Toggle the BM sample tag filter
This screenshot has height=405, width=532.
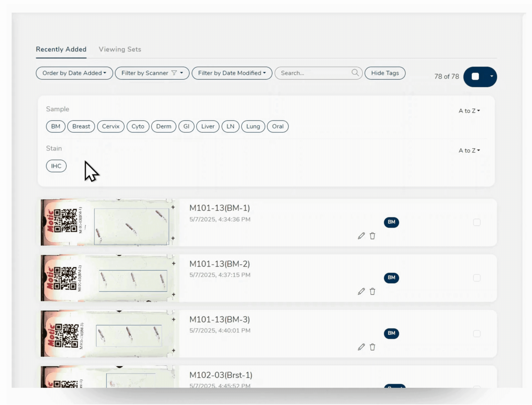point(55,126)
